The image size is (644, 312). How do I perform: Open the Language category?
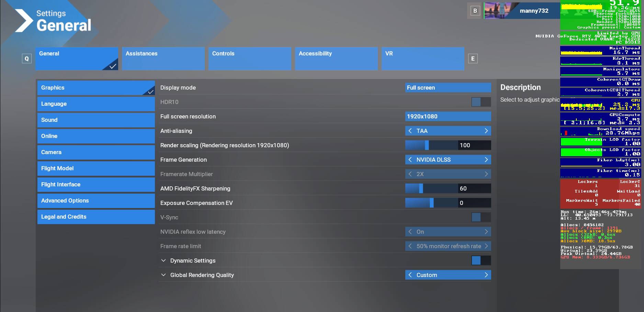click(x=96, y=104)
